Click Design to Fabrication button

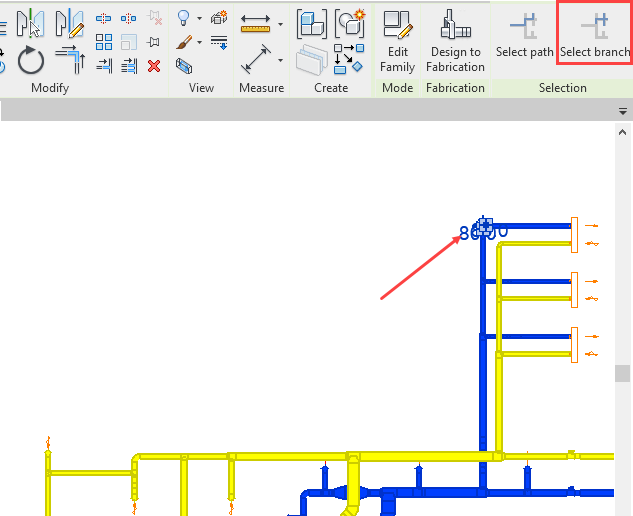455,42
